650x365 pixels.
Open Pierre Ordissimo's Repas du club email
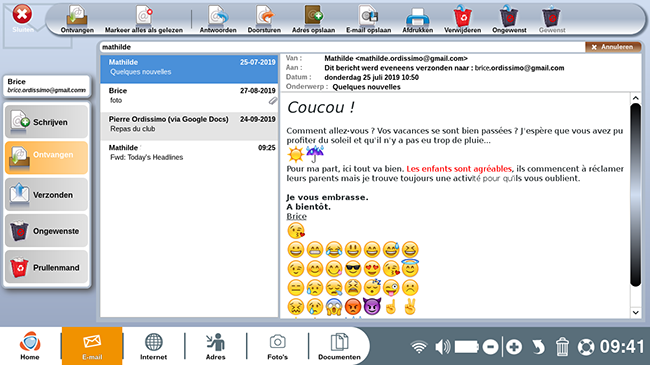click(189, 124)
